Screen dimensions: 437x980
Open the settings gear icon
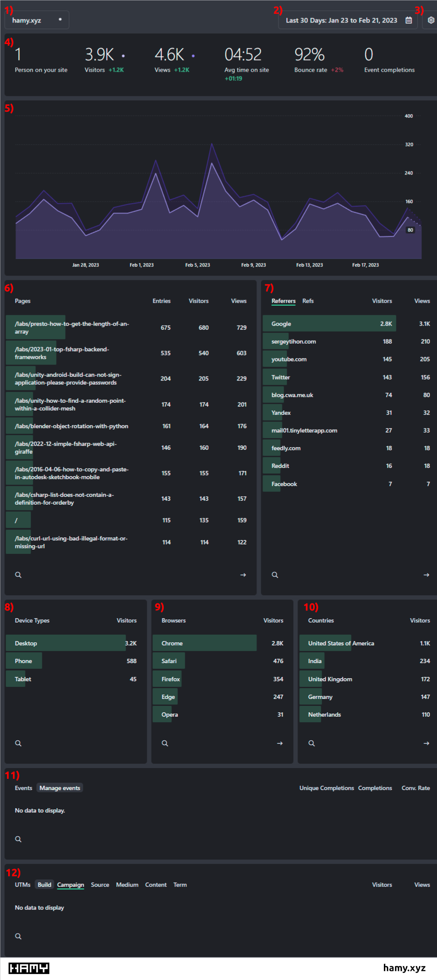[x=431, y=20]
